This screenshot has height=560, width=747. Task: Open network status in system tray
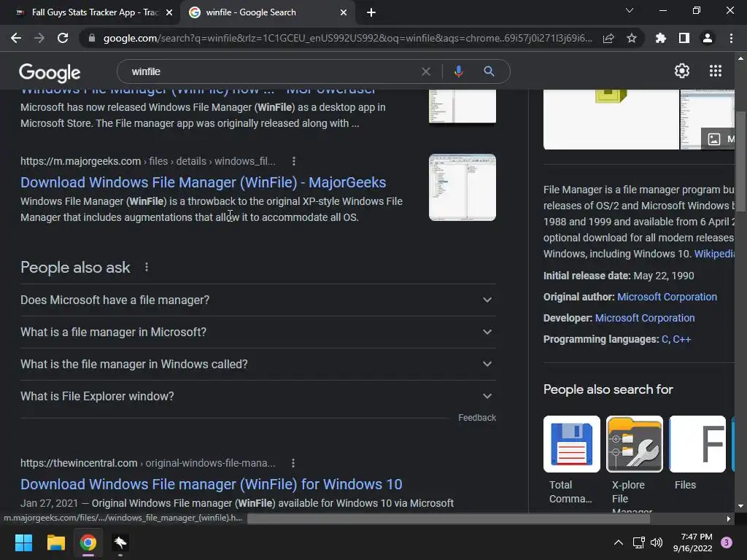tap(638, 542)
